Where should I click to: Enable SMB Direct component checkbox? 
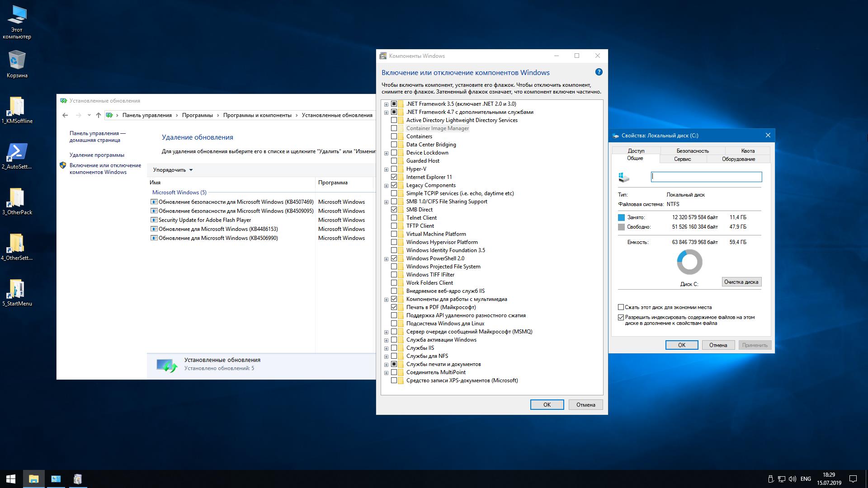pos(393,209)
